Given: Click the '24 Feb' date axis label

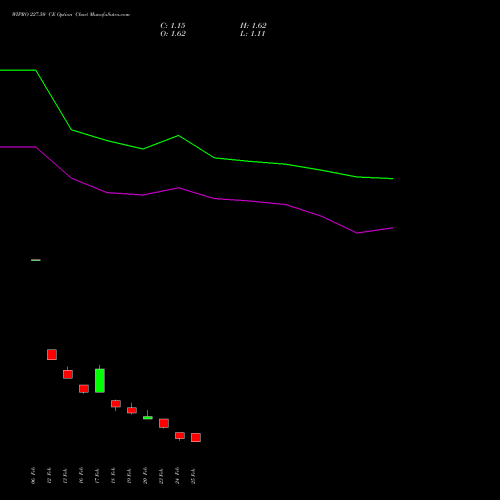Looking at the screenshot, I should (x=177, y=476).
